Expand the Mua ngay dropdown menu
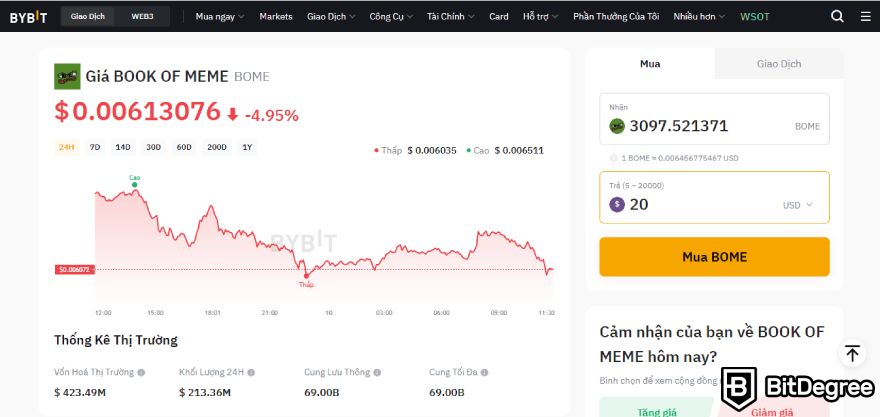880x417 pixels. point(220,16)
